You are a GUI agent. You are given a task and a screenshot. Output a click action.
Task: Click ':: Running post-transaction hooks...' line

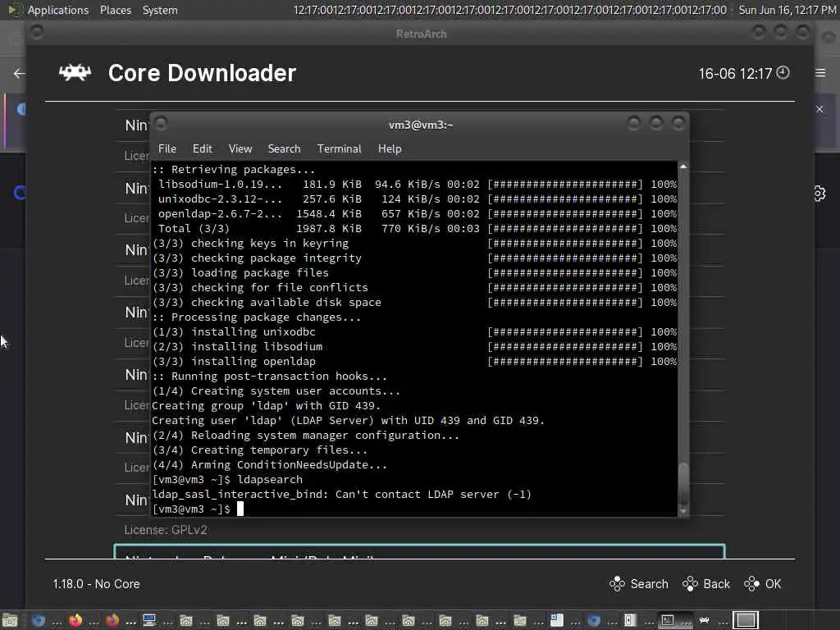[269, 376]
